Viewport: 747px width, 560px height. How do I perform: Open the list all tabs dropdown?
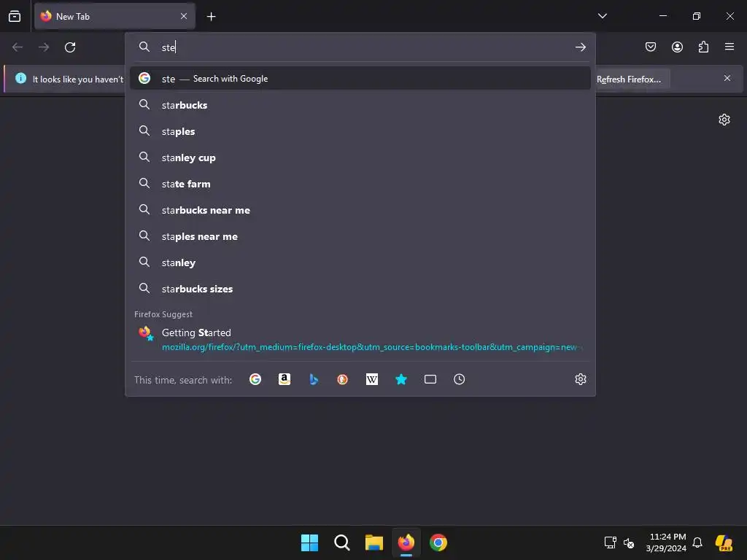(x=603, y=16)
